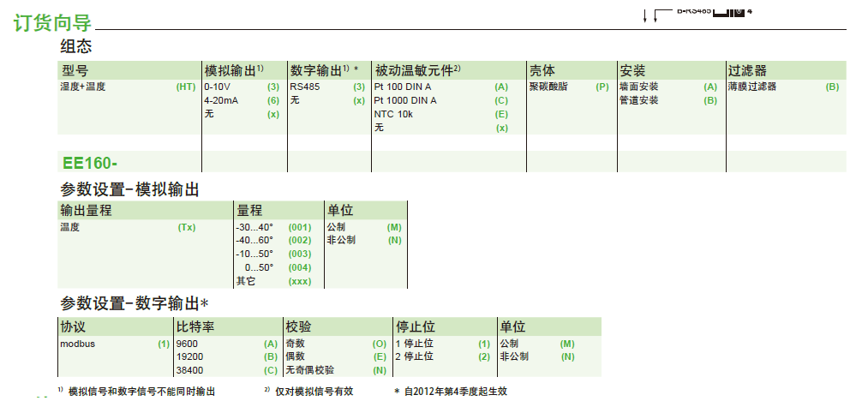Select the -30...40° range
Image resolution: width=868 pixels, height=419 pixels.
coord(254,227)
